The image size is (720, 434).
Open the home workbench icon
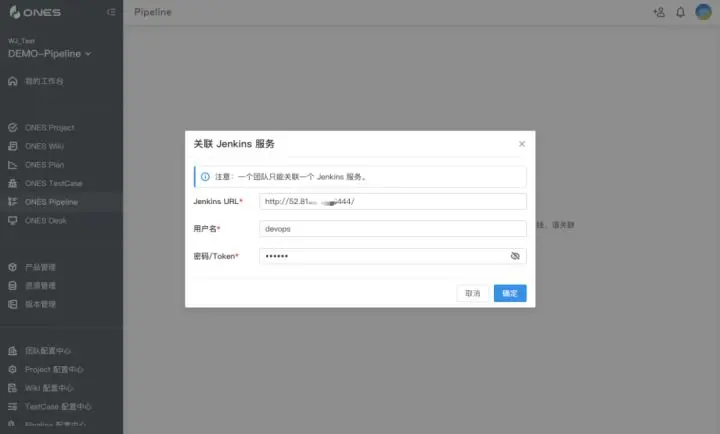12,81
